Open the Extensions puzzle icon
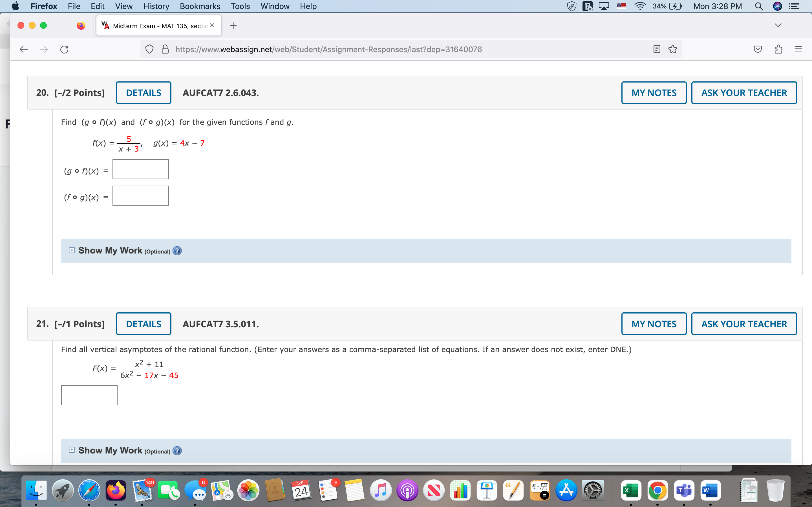This screenshot has width=812, height=507. pyautogui.click(x=778, y=49)
